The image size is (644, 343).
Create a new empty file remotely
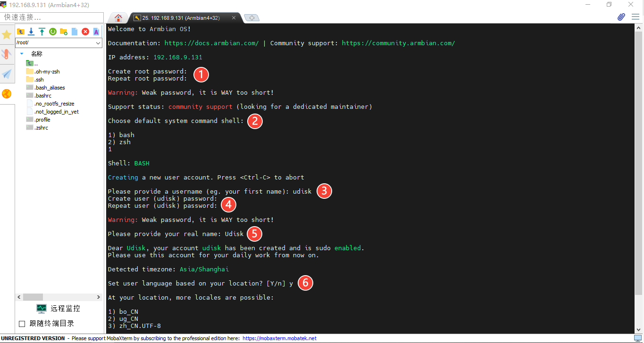point(74,31)
